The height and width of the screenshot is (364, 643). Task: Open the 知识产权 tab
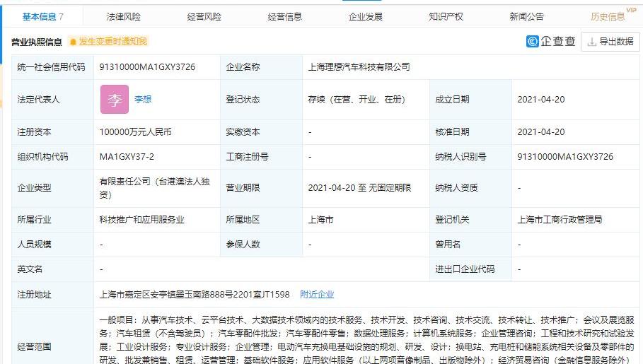tap(446, 17)
